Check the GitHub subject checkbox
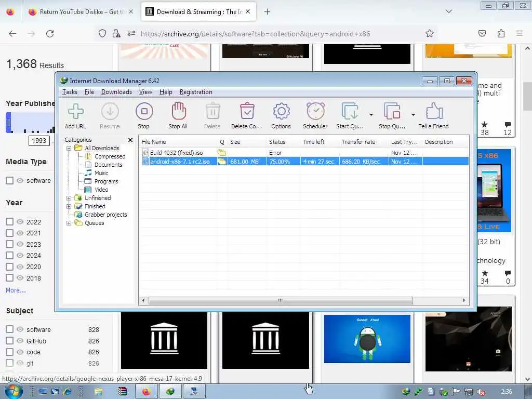Image resolution: width=532 pixels, height=399 pixels. 9,341
